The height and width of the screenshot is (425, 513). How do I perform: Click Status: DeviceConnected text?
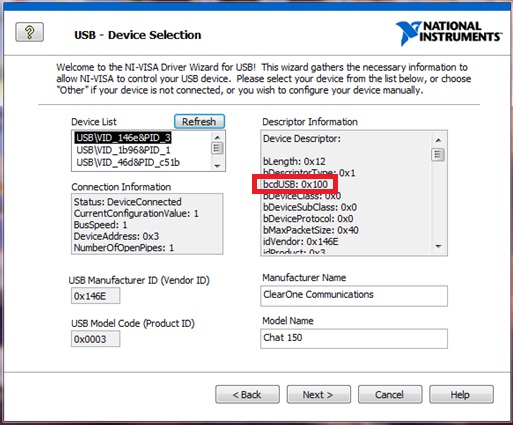point(128,202)
